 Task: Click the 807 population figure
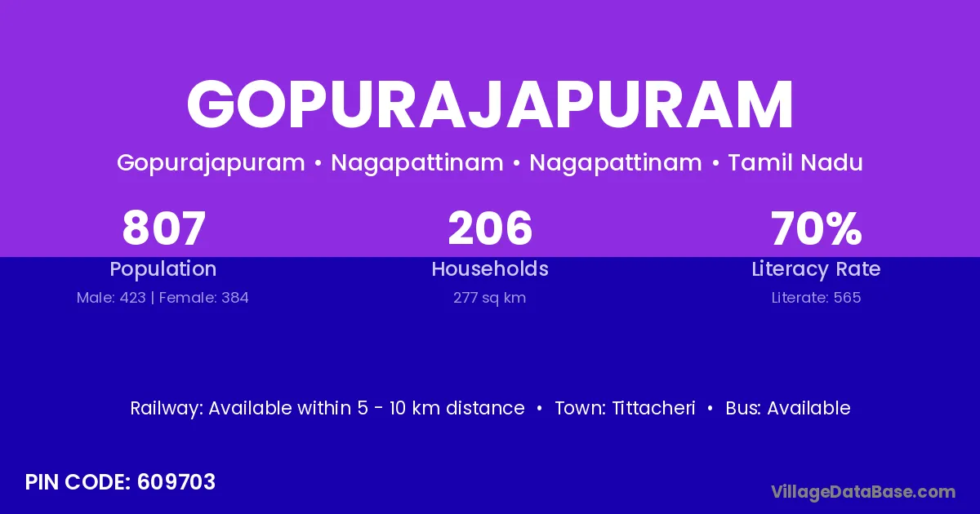pos(163,228)
